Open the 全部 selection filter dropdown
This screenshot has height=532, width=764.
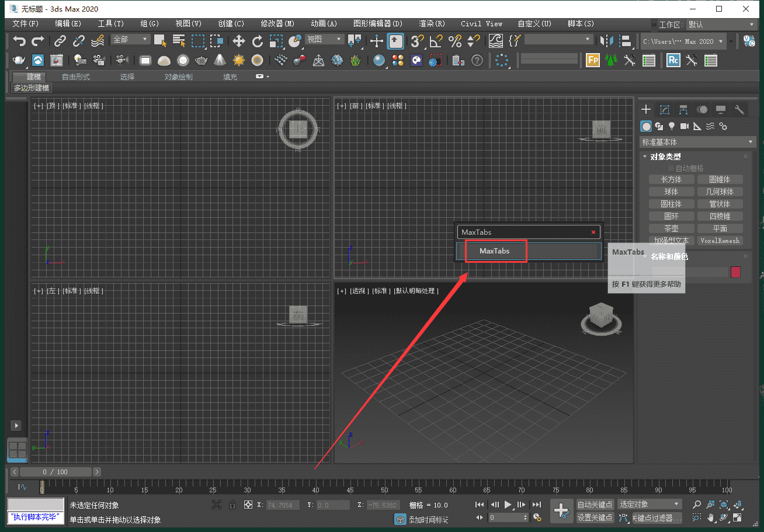pyautogui.click(x=131, y=39)
